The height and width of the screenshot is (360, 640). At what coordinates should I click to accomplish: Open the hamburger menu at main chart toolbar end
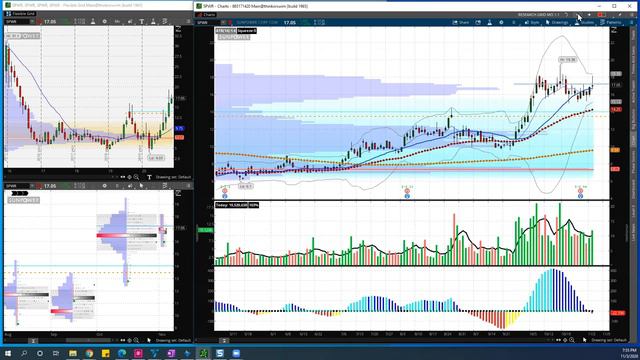[632, 22]
